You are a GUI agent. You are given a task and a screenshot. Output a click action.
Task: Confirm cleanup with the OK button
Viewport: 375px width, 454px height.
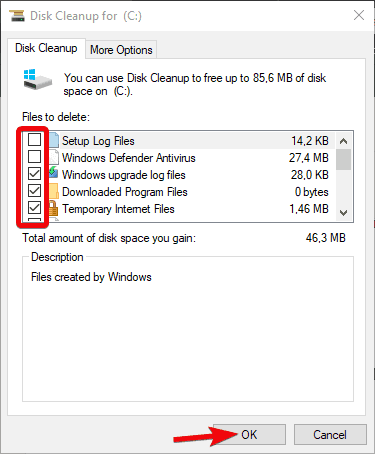(249, 434)
